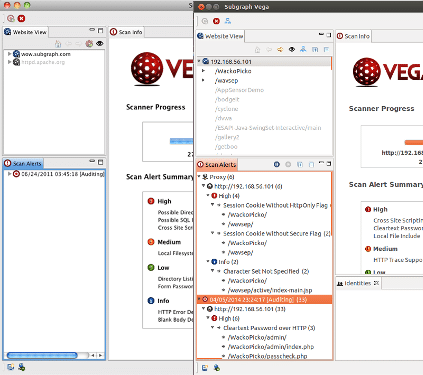This screenshot has width=423, height=375.
Task: Collapse Cleartext Password over HTTP (3) node
Action: (x=213, y=328)
